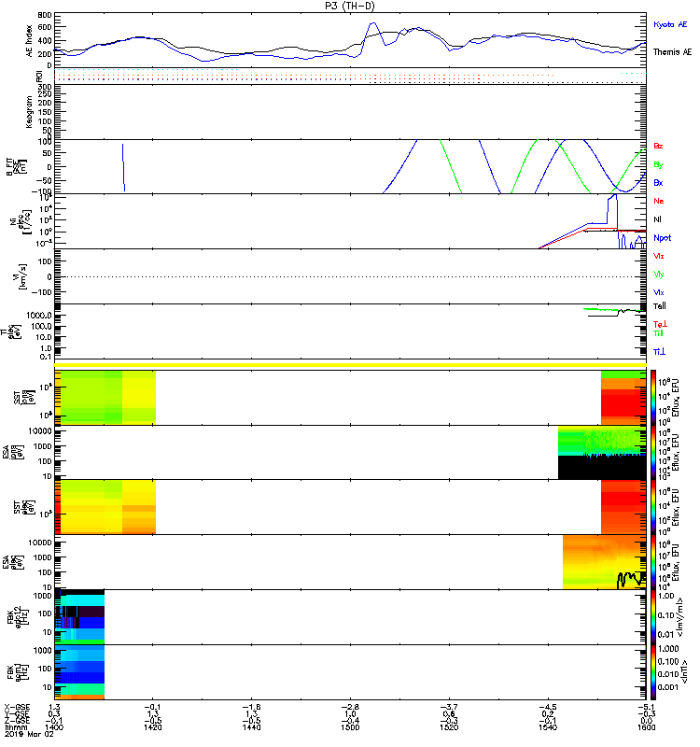The width and height of the screenshot is (700, 747).
Task: Click the SST ions panel color bar
Action: [x=653, y=398]
